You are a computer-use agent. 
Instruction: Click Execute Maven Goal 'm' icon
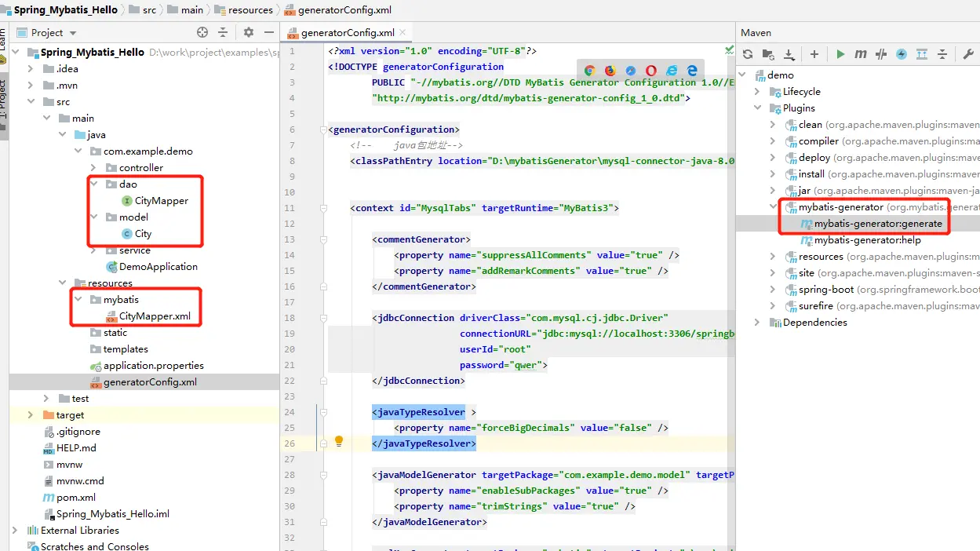(x=861, y=54)
